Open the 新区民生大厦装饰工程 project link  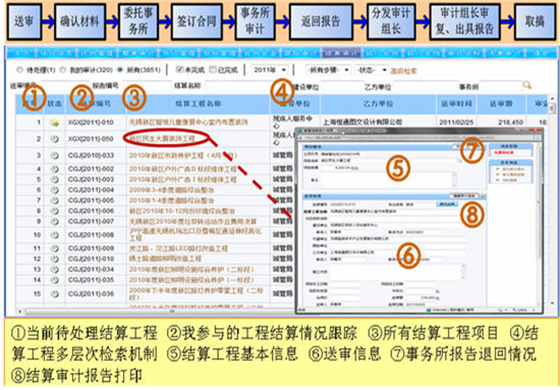click(162, 138)
